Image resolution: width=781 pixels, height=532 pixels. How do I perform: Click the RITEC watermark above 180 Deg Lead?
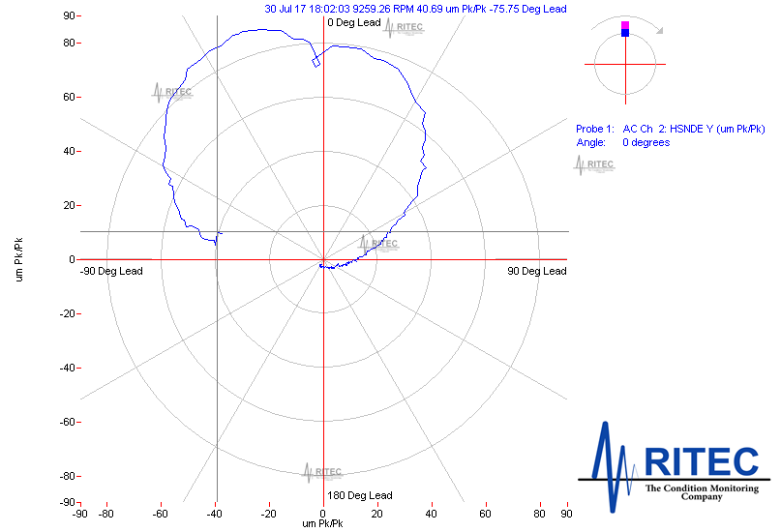point(323,473)
